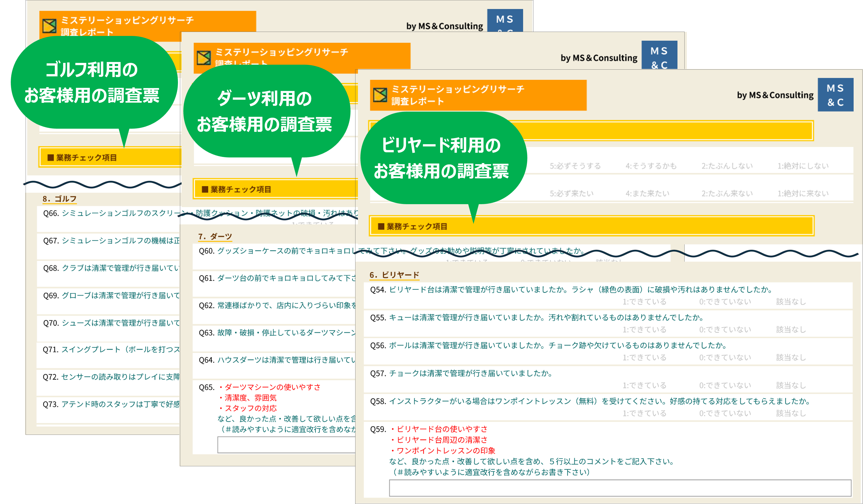863x504 pixels.
Task: Click 'by MS&Consulting' text in the darts report
Action: [599, 58]
